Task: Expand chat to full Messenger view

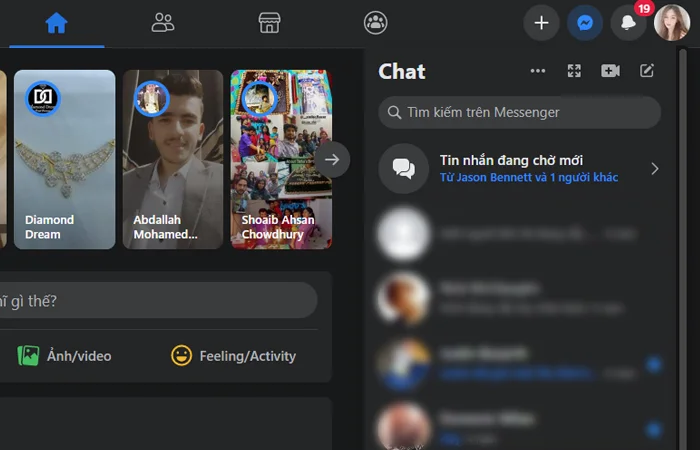Action: point(574,71)
